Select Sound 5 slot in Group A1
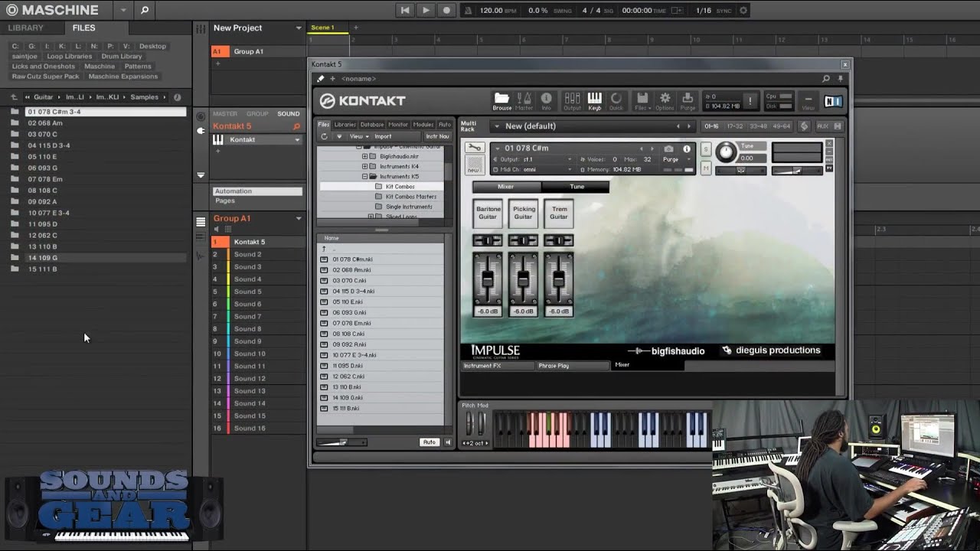The image size is (980, 551). 247,292
